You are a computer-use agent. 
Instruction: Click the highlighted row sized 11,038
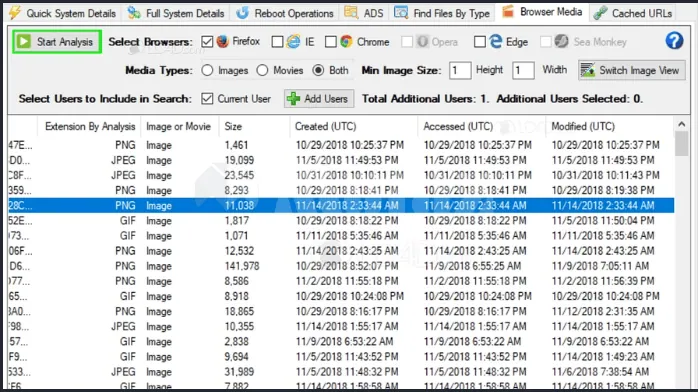341,206
